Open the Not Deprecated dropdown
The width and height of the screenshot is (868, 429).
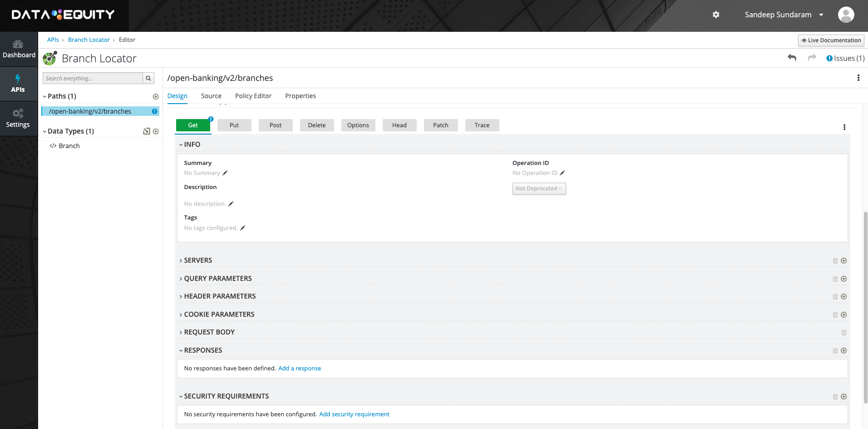coord(539,189)
